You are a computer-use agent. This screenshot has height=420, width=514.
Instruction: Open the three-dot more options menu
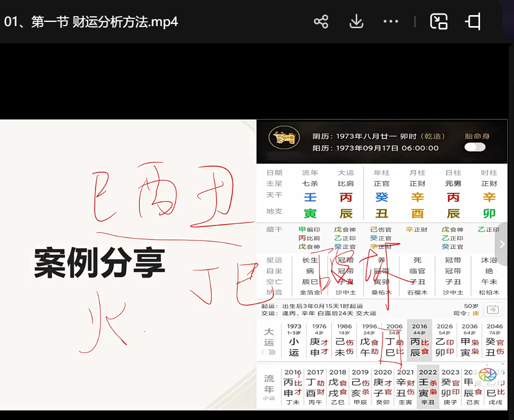pyautogui.click(x=391, y=21)
